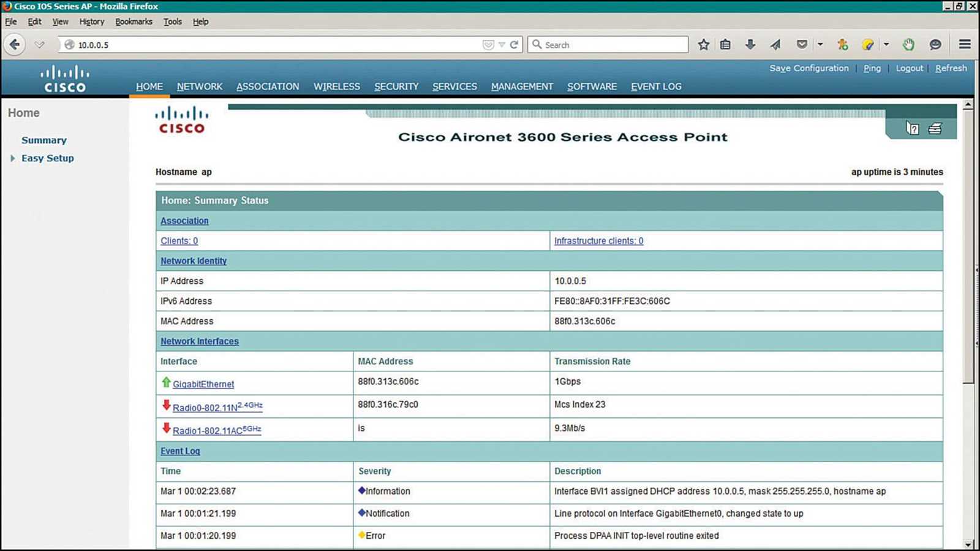Open the Firefox hamburger menu
This screenshot has width=980, height=551.
[x=965, y=45]
